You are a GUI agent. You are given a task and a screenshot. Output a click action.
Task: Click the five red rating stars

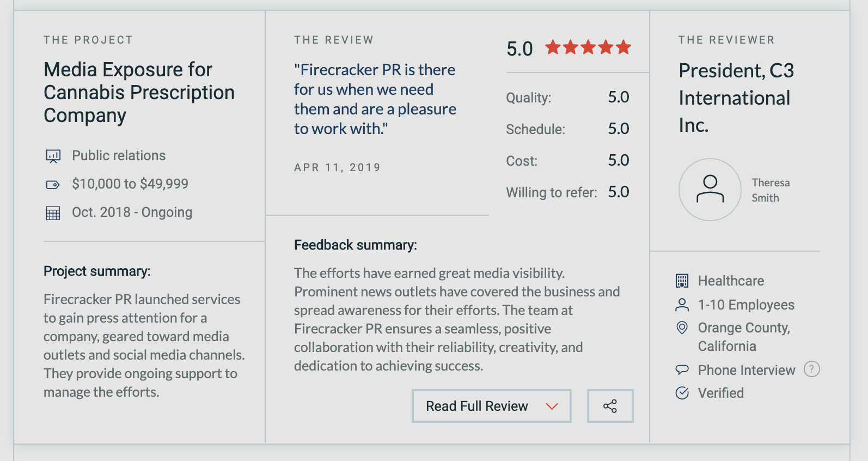point(588,48)
